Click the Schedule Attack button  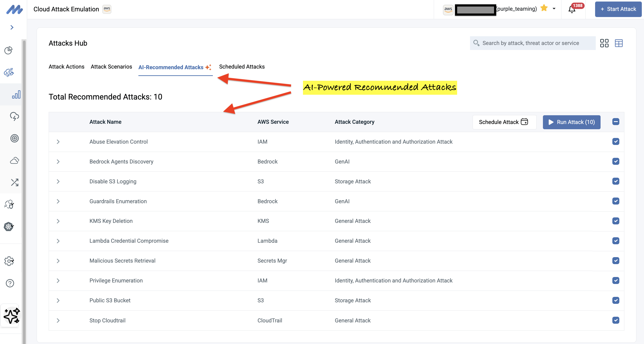[x=504, y=122]
